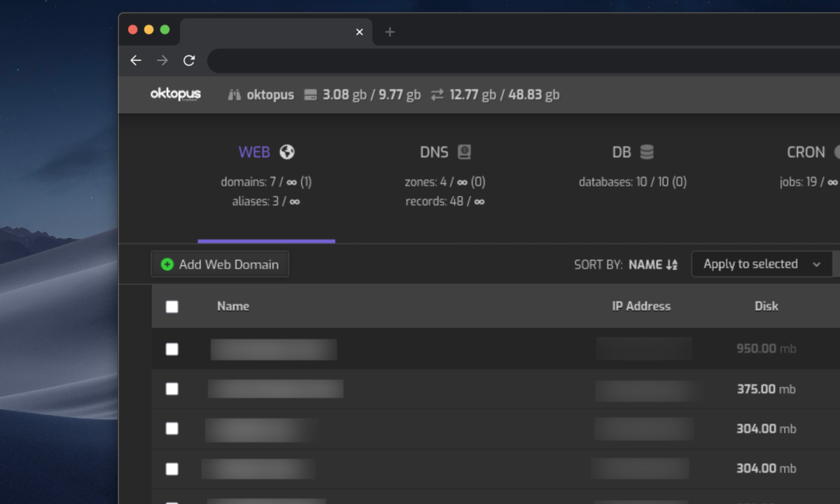The image size is (840, 504).
Task: Go back with the browser back arrow
Action: 136,61
